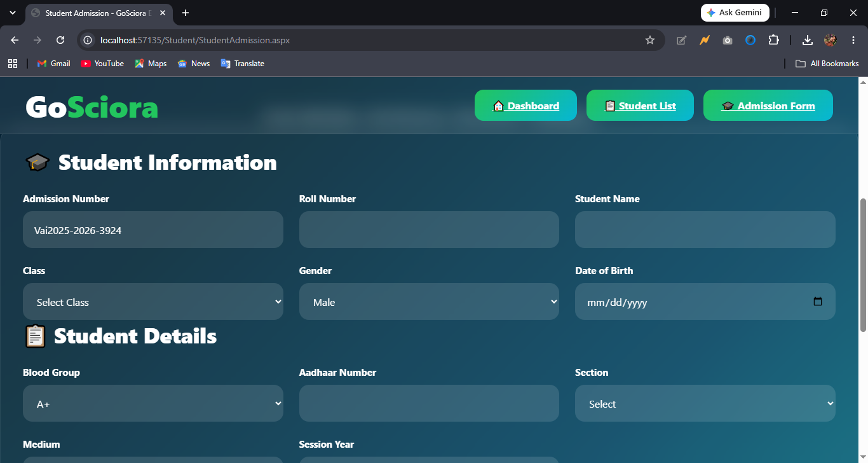Open the browser Extensions puzzle icon
Viewport: 868px width, 463px height.
[x=773, y=40]
